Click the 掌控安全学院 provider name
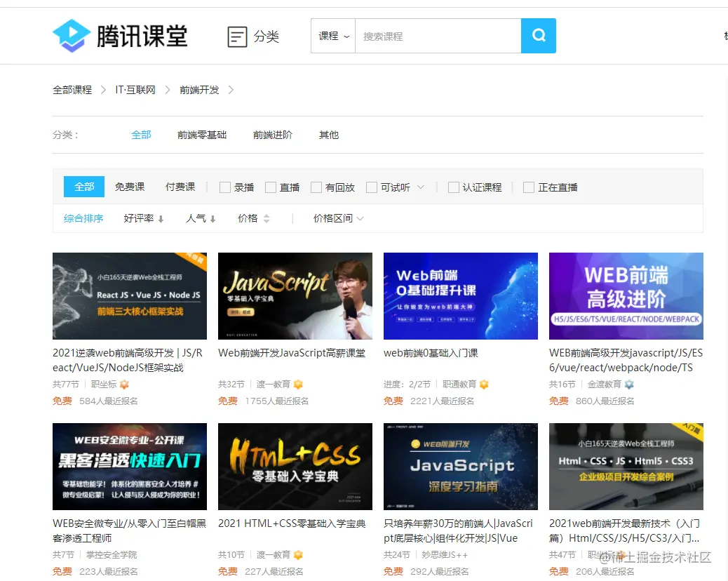This screenshot has height=581, width=728. pos(112,554)
